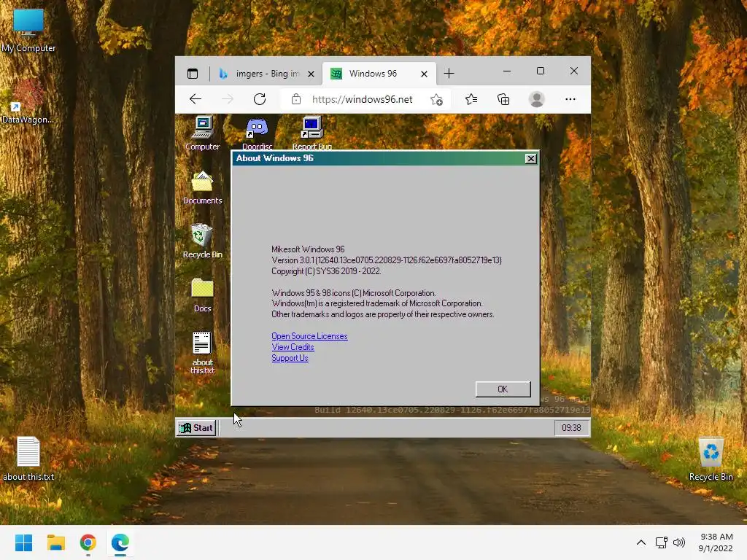Add this page to favorites
Viewport: 747px width, 560px height.
436,99
